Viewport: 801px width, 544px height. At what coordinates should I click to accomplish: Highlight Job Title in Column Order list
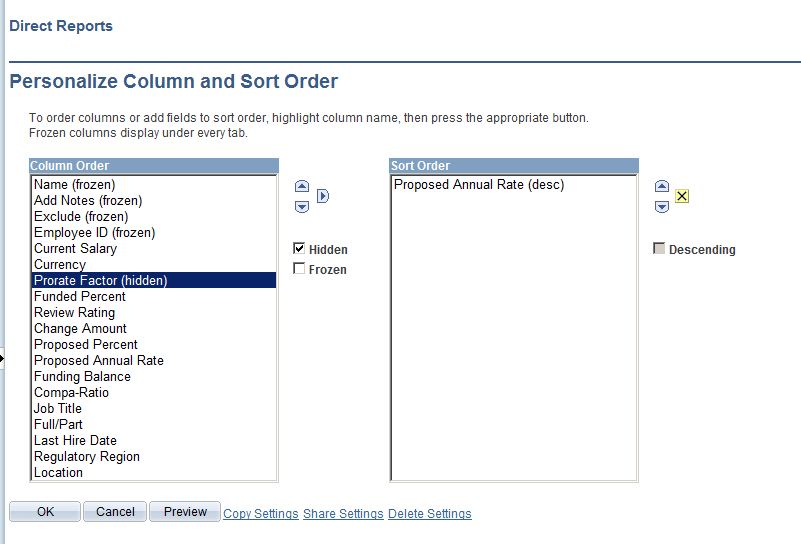[x=58, y=409]
